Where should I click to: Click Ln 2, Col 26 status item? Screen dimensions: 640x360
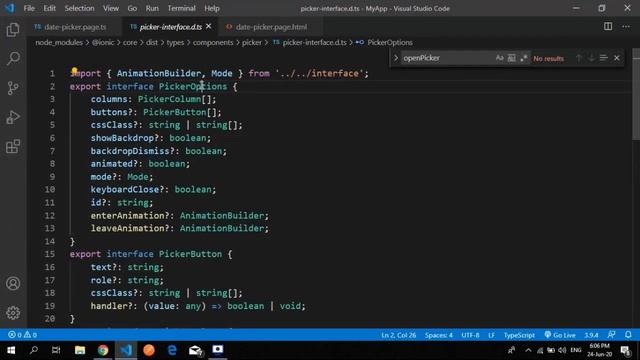coord(398,335)
